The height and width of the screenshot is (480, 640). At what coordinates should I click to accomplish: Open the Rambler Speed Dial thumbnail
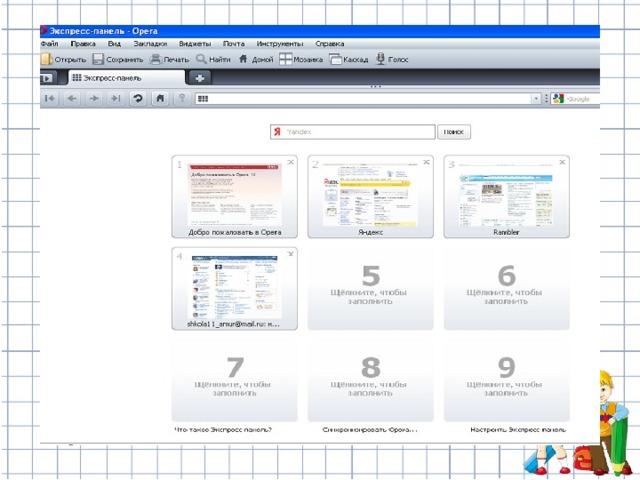coord(507,196)
